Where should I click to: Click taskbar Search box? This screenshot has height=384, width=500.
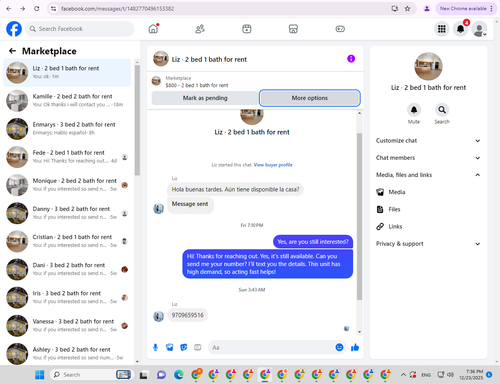point(91,375)
